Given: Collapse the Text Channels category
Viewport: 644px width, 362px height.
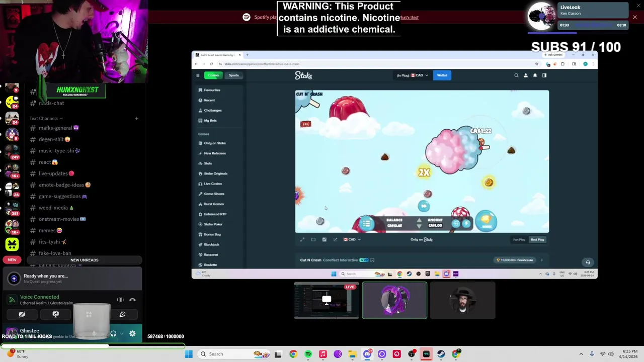Looking at the screenshot, I should 45,118.
